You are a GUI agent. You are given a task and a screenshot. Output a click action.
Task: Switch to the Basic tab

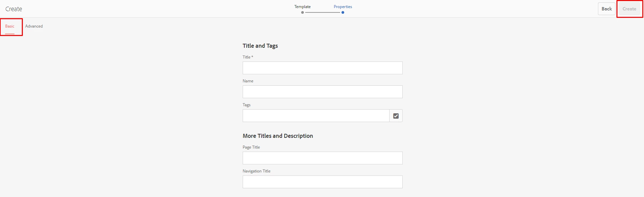coord(10,26)
